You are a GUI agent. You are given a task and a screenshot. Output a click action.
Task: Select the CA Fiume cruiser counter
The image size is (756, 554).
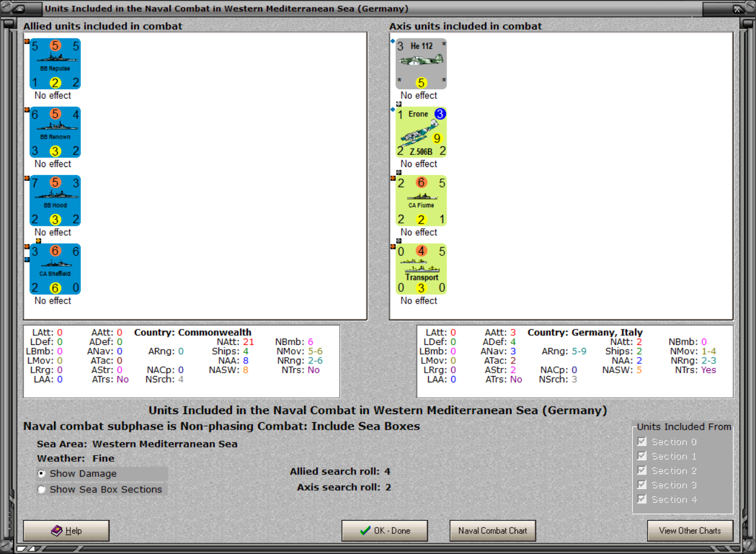click(421, 201)
